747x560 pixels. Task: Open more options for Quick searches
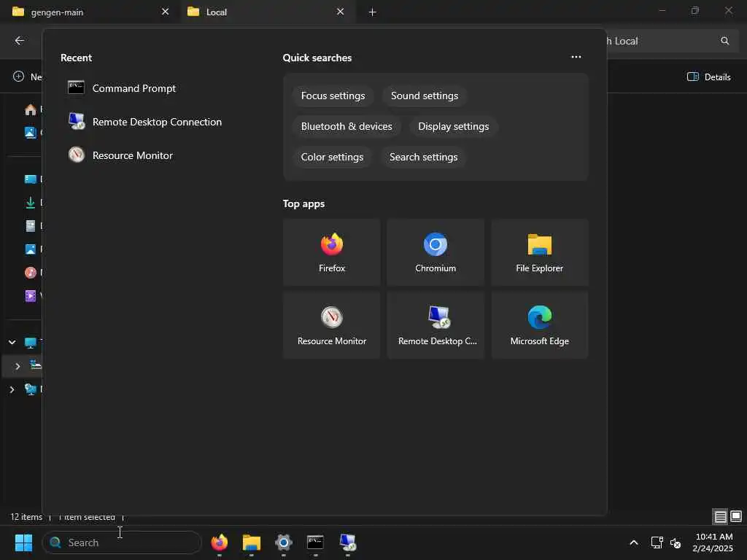click(576, 57)
